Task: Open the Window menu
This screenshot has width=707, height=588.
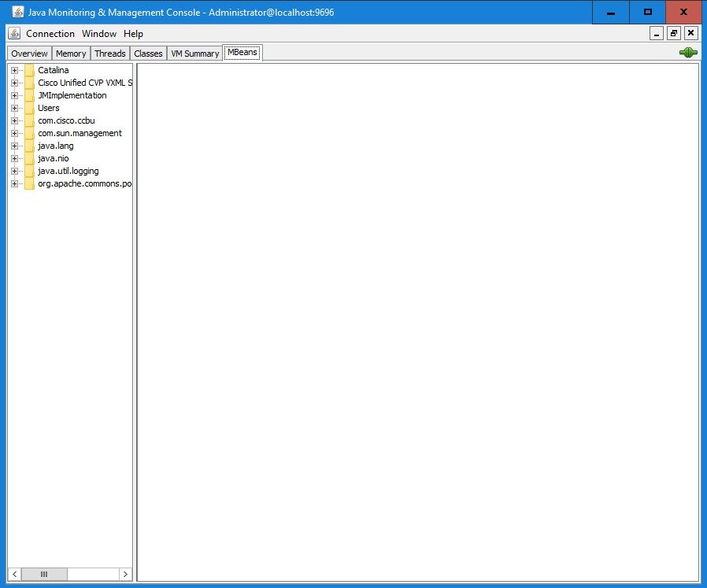Action: pyautogui.click(x=99, y=34)
